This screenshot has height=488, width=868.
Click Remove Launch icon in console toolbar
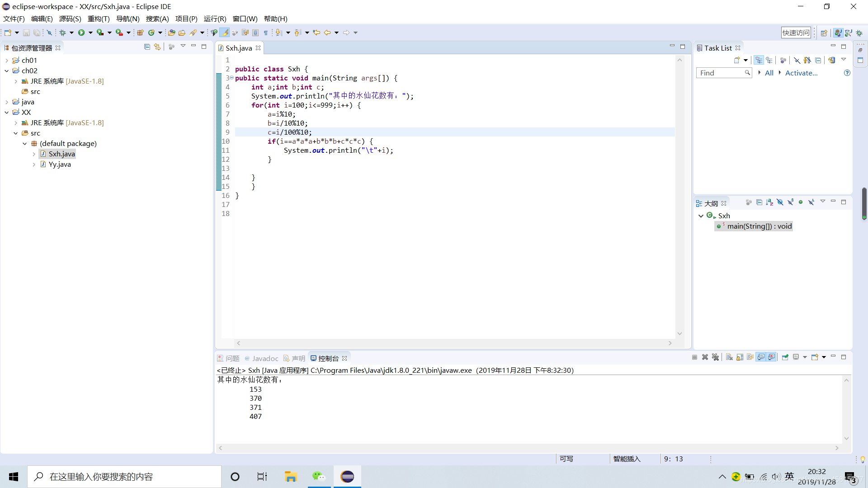[705, 357]
